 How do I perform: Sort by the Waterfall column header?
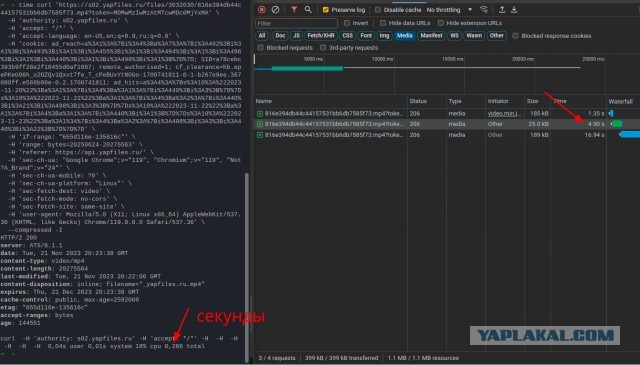tap(623, 101)
